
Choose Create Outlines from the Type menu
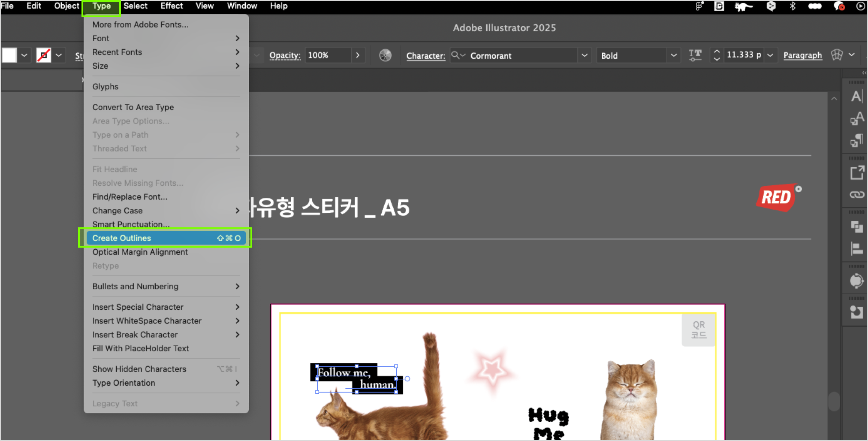pos(121,238)
